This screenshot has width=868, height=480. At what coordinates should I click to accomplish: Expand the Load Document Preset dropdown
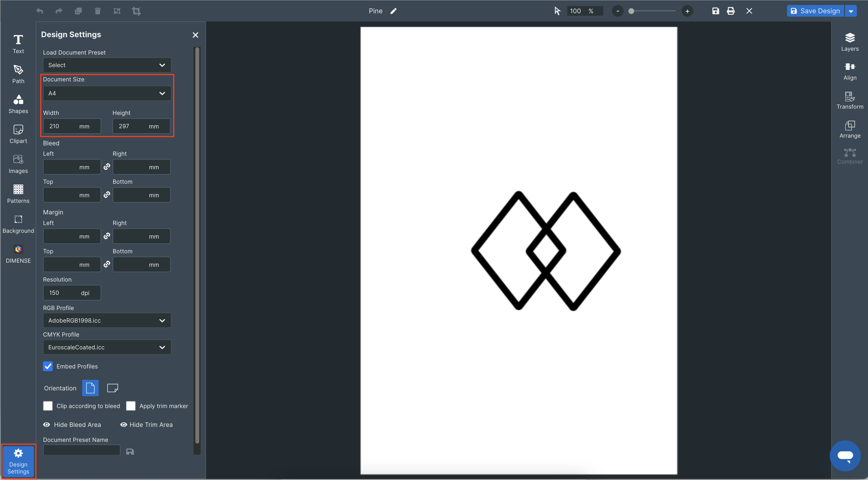tap(107, 65)
